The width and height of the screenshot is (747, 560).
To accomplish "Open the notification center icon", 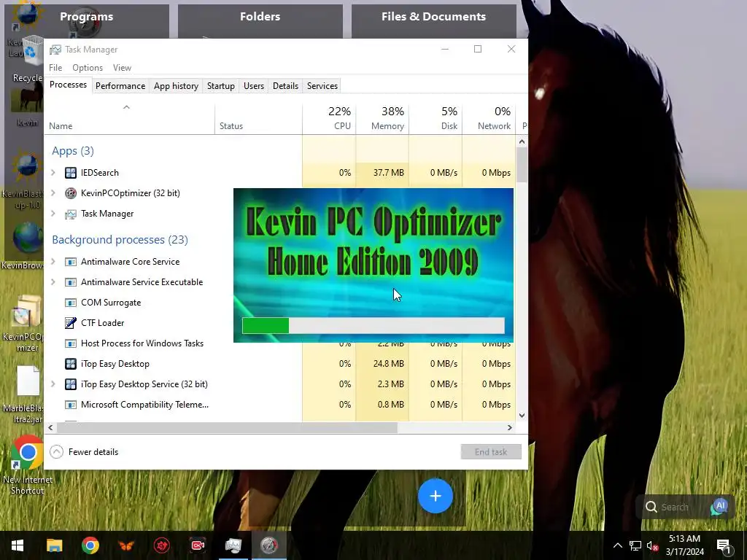I will pyautogui.click(x=724, y=546).
